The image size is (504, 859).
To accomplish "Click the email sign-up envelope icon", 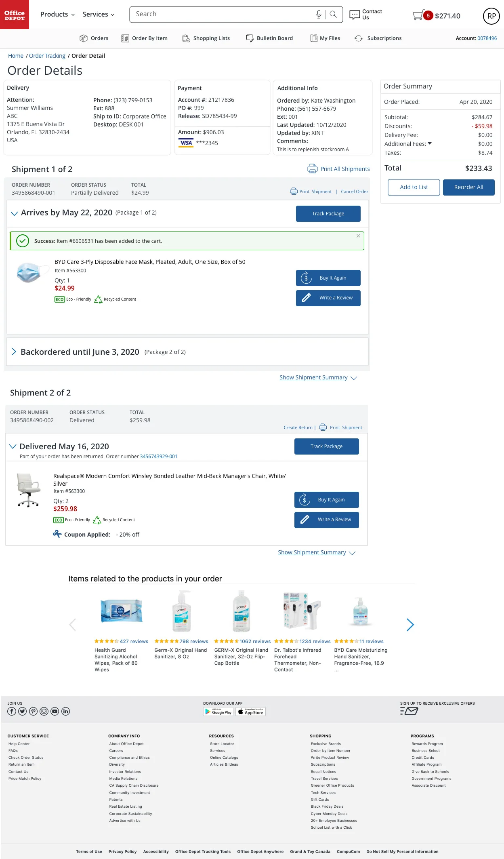I will pos(409,711).
